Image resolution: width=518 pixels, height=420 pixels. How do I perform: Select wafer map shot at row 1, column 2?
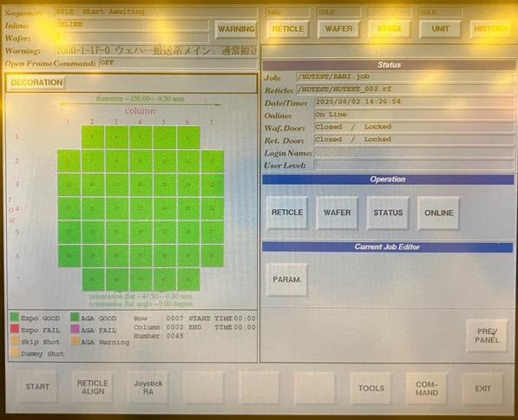coord(93,137)
